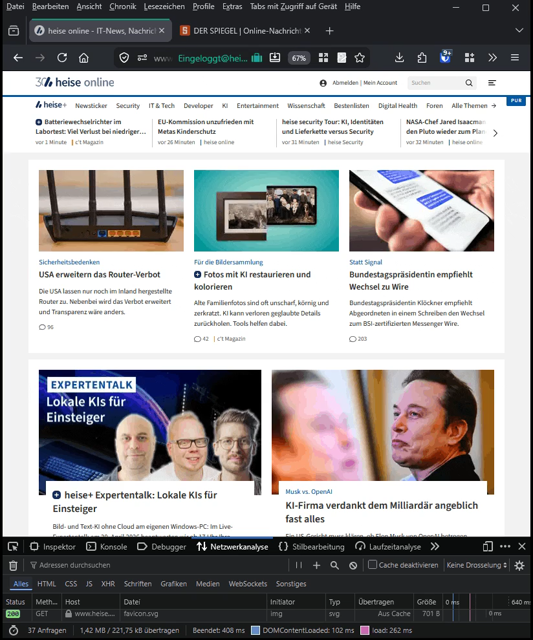
Task: Open the devtools three-dot menu
Action: tap(505, 547)
